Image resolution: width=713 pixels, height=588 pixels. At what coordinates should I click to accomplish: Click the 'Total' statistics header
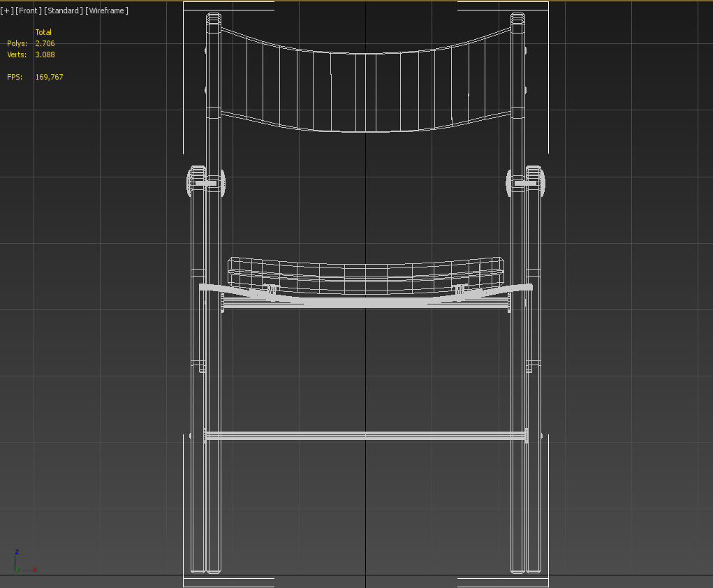(43, 32)
